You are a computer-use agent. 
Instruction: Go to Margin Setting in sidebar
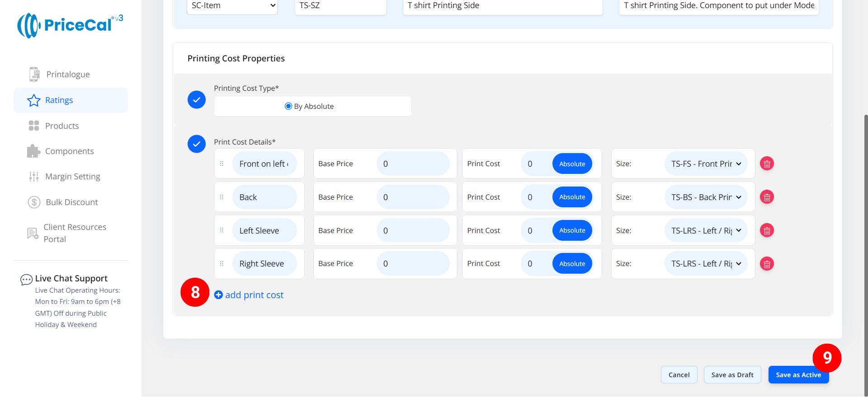click(x=72, y=177)
